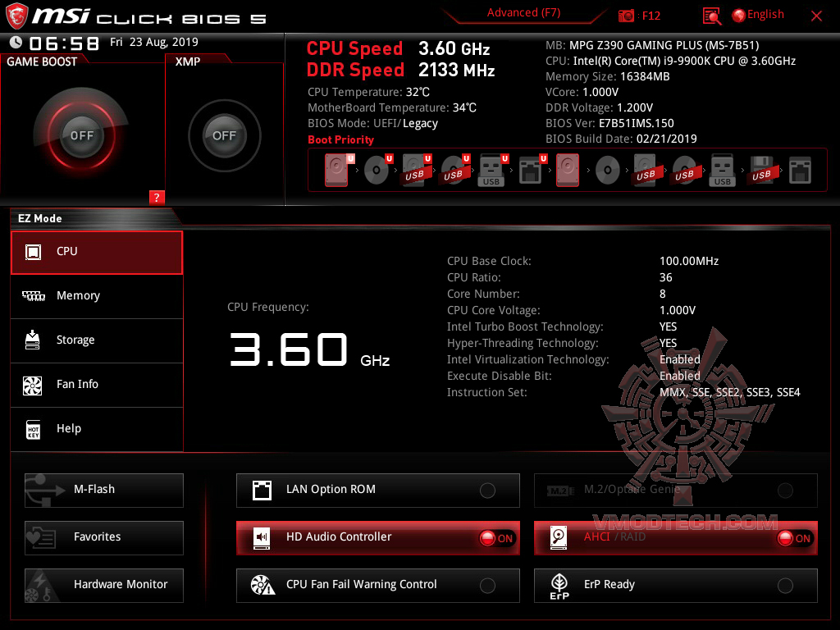The width and height of the screenshot is (840, 630).
Task: Select the UEFI network boot icon
Action: (532, 171)
